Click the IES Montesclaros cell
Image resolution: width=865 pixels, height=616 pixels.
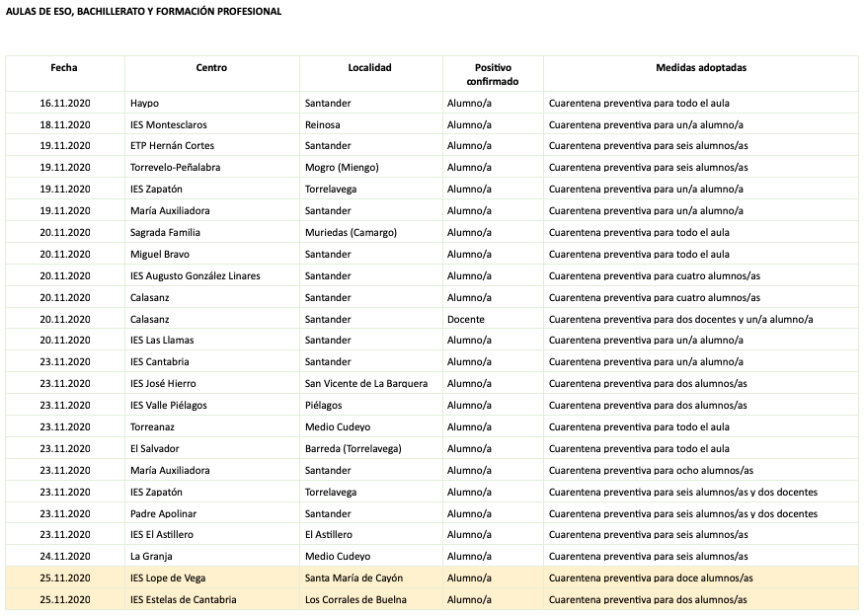pos(169,124)
